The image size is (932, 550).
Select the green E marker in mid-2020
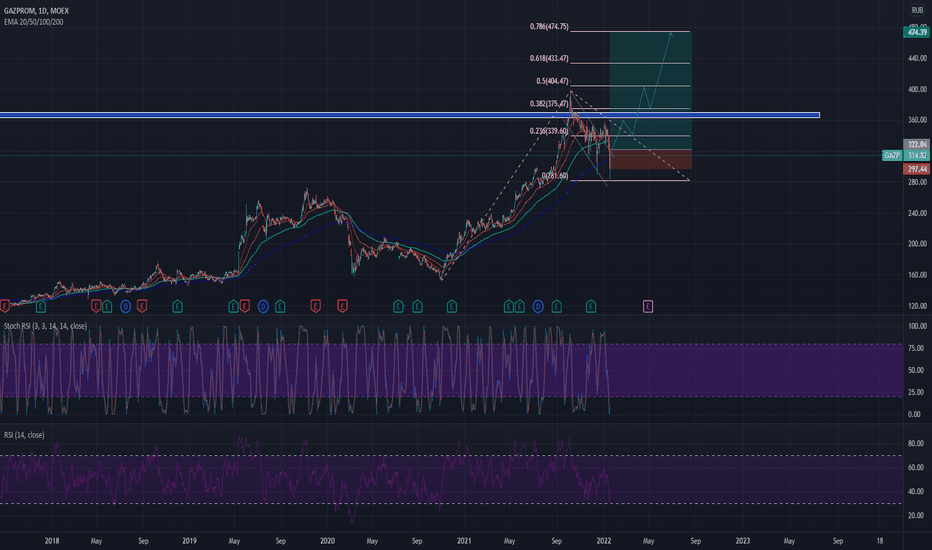[398, 306]
